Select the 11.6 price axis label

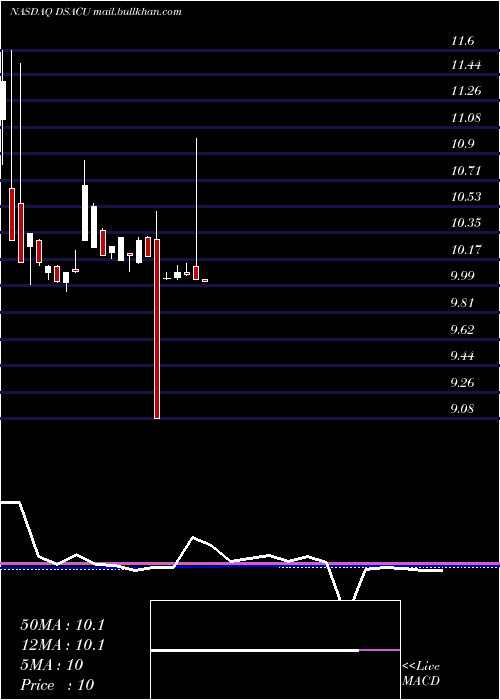462,42
